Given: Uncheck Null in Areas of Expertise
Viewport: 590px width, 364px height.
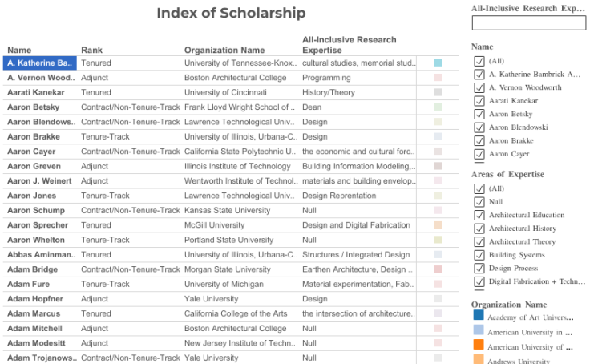Looking at the screenshot, I should click(479, 202).
